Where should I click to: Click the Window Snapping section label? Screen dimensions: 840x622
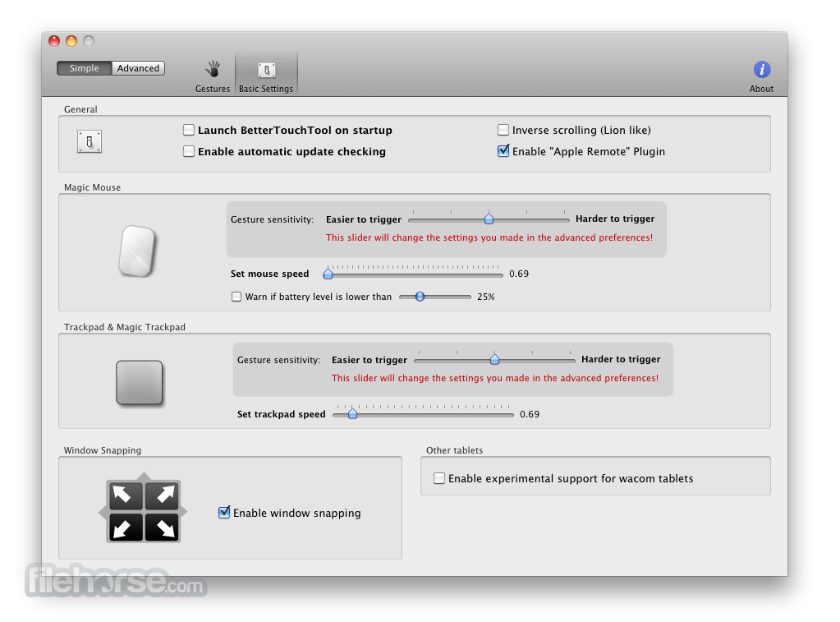103,450
